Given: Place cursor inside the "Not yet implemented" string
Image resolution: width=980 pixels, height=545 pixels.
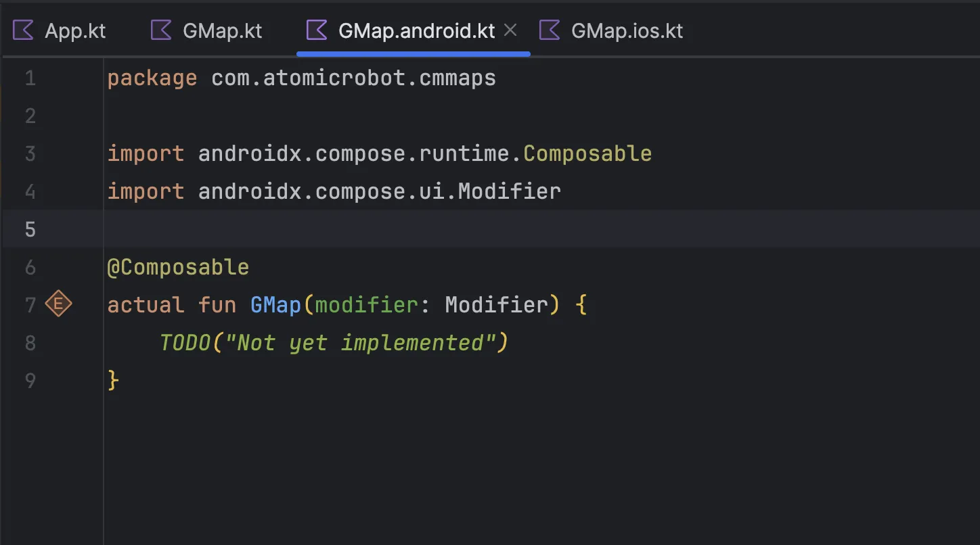Looking at the screenshot, I should click(x=365, y=342).
